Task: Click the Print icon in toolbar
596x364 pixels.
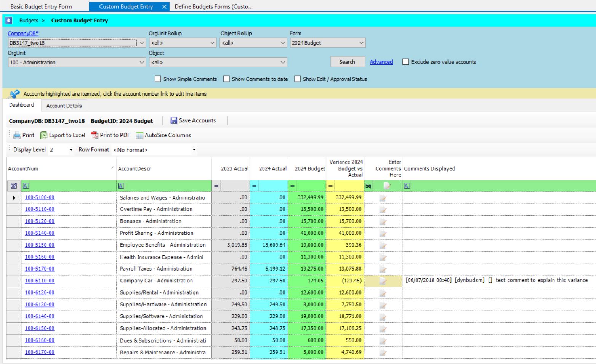Action: coord(17,135)
